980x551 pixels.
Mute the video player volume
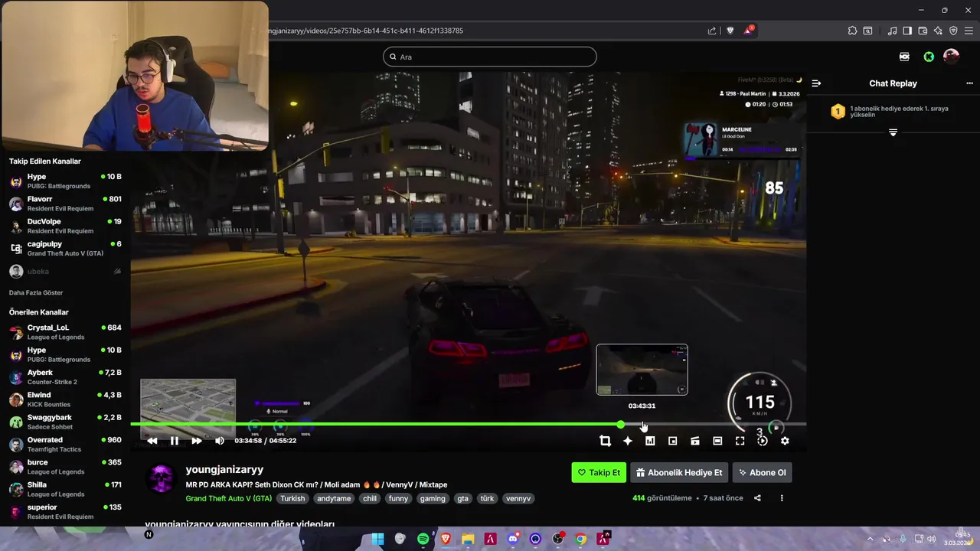coord(220,441)
